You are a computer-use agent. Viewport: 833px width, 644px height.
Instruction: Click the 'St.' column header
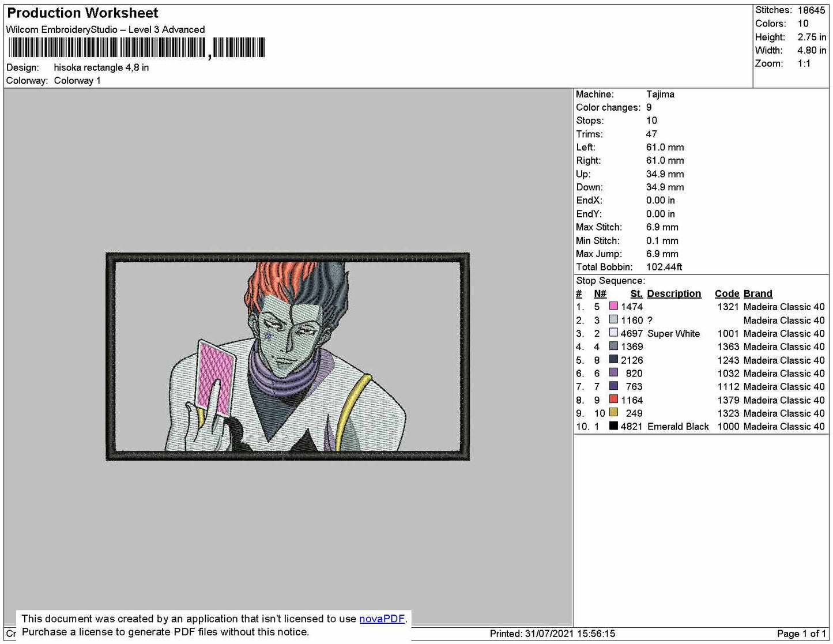(x=636, y=293)
